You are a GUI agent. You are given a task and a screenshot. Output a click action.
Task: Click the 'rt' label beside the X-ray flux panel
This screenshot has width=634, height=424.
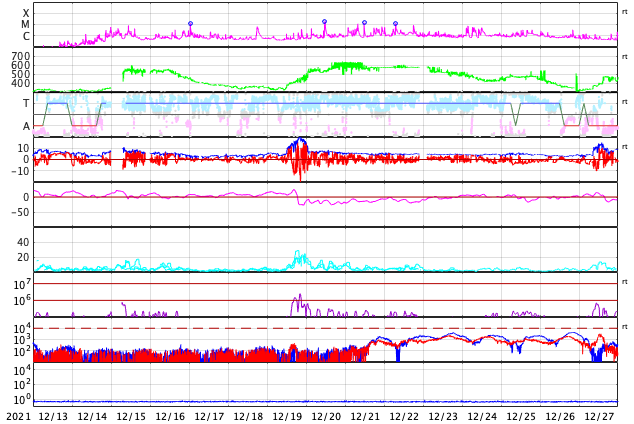[625, 12]
